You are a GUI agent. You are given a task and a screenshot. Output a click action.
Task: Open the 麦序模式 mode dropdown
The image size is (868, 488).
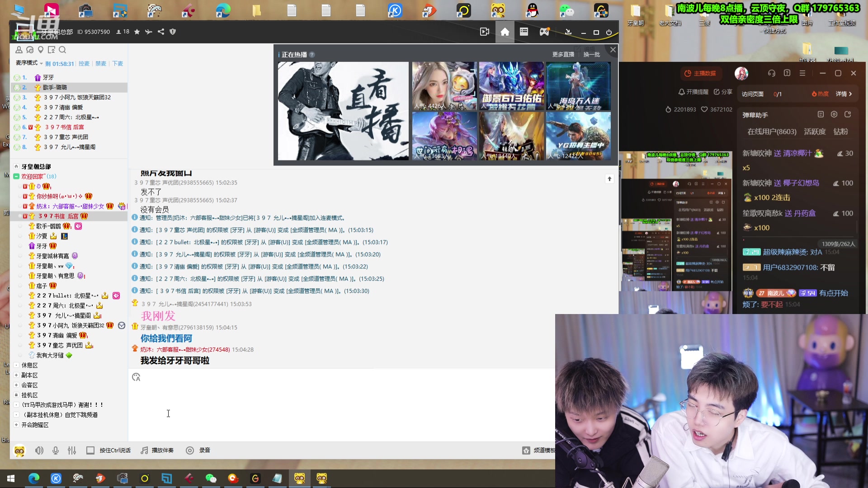[29, 64]
